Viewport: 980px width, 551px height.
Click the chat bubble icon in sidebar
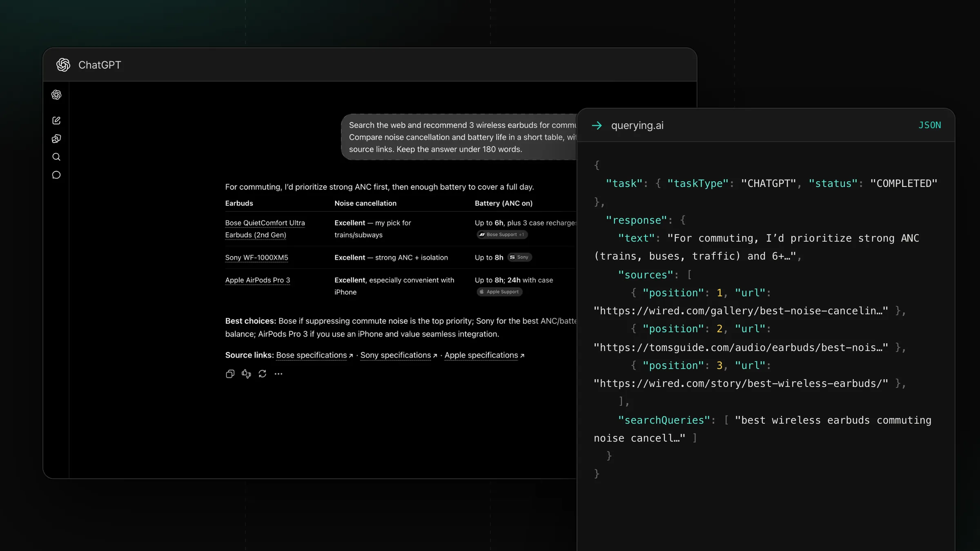tap(56, 175)
